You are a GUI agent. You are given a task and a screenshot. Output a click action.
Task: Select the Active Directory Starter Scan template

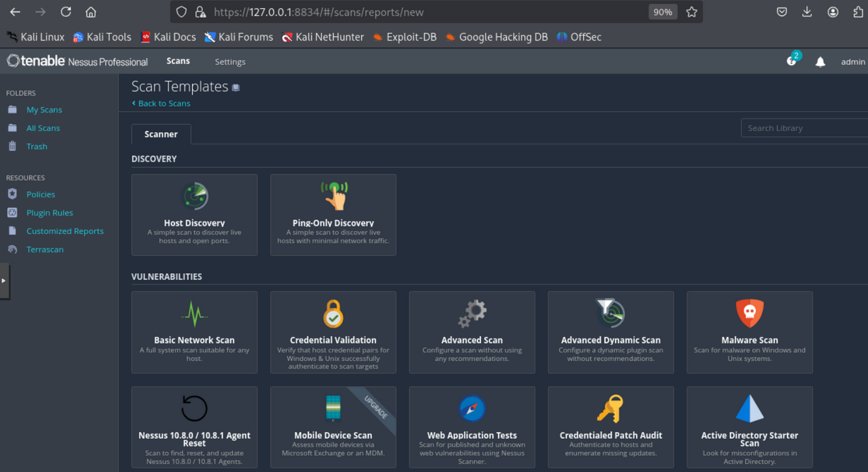click(750, 427)
